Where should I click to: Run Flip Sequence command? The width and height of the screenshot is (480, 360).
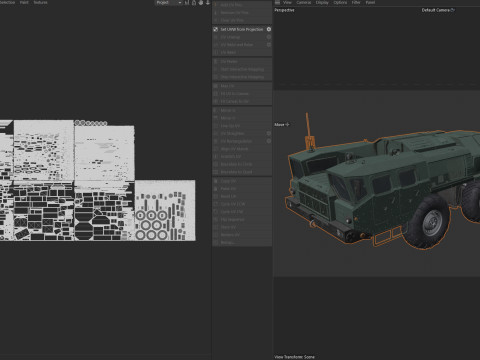242,220
